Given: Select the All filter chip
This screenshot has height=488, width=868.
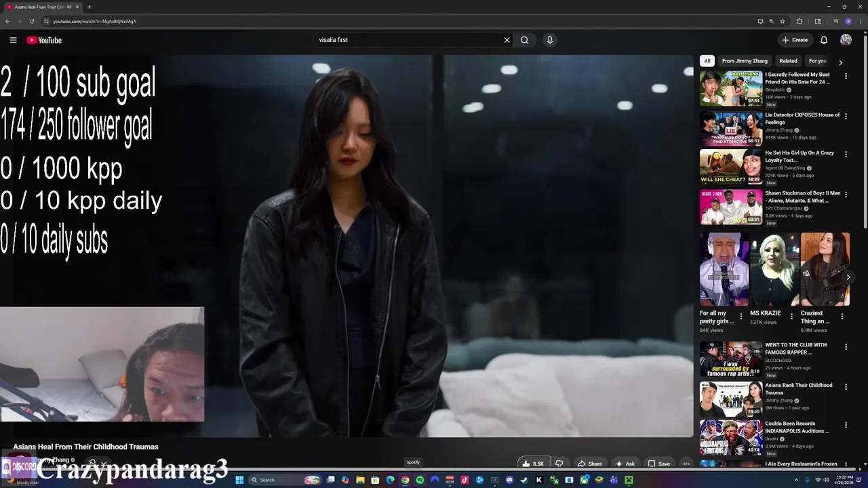Looking at the screenshot, I should 707,61.
